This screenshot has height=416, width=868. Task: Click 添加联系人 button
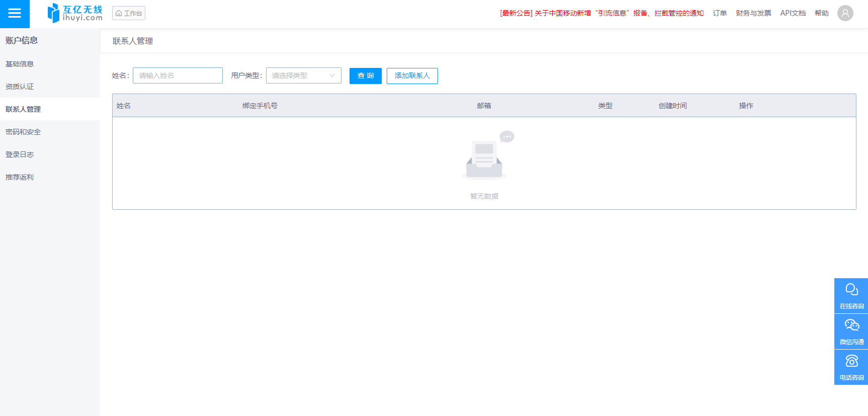(412, 76)
